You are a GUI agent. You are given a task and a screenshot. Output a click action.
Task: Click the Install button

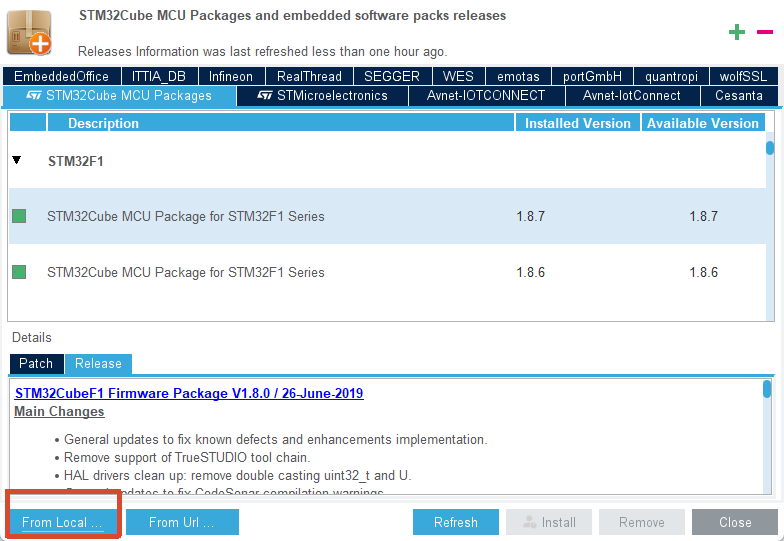coord(549,522)
